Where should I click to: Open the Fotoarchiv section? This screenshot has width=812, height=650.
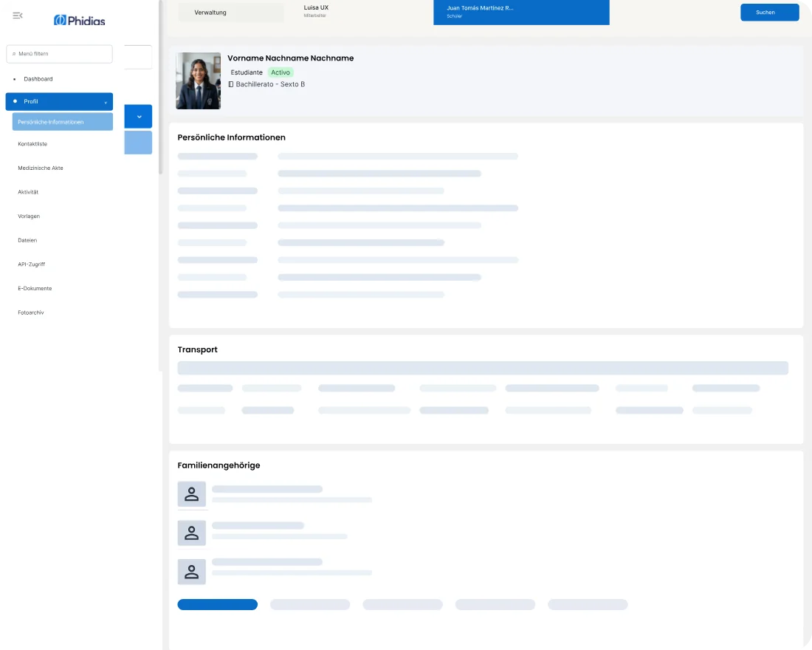pos(31,312)
